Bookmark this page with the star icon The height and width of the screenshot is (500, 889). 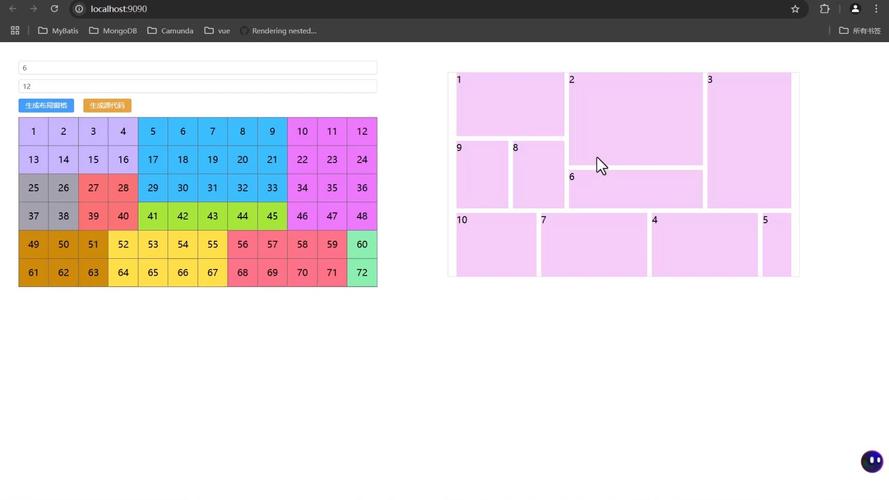click(795, 9)
